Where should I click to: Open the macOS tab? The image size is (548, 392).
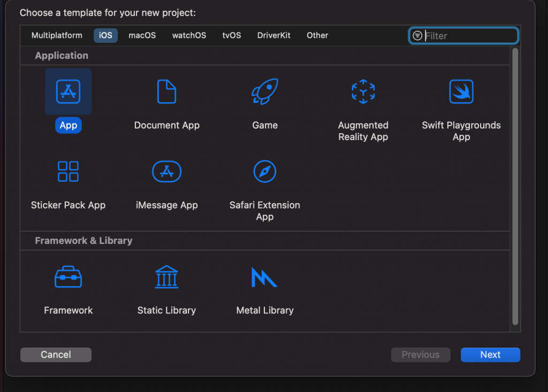click(x=142, y=35)
